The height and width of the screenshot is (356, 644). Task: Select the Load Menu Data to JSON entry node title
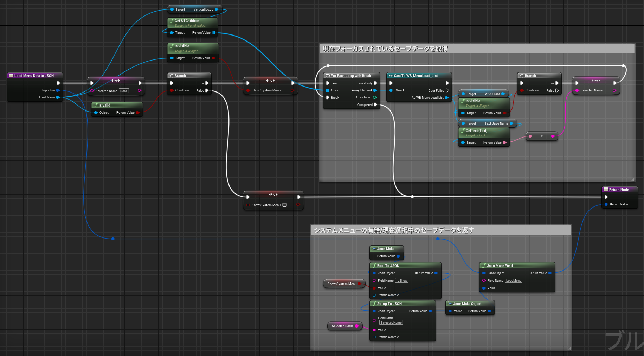(34, 76)
